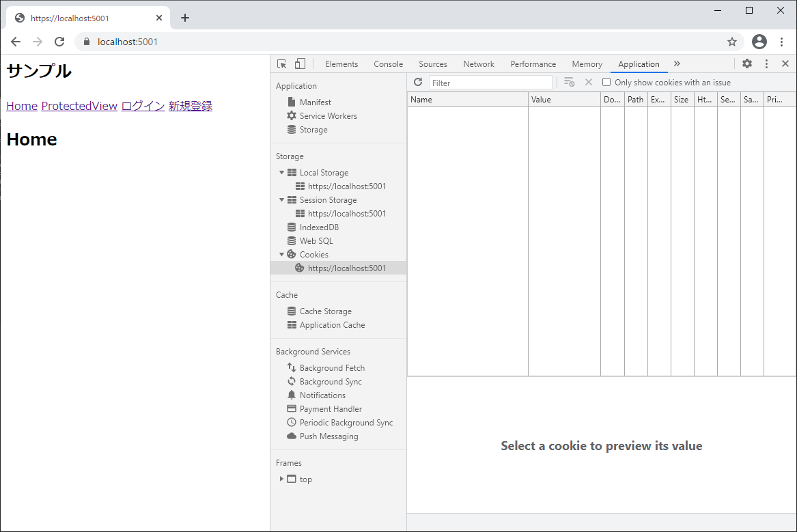
Task: Select the Application tab
Action: click(x=639, y=64)
